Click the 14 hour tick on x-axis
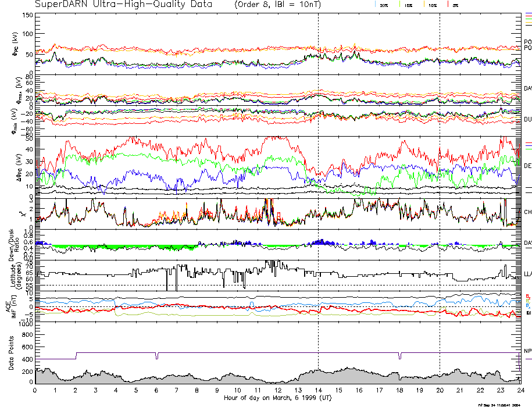Screen dimensions: 532x407 (318, 390)
